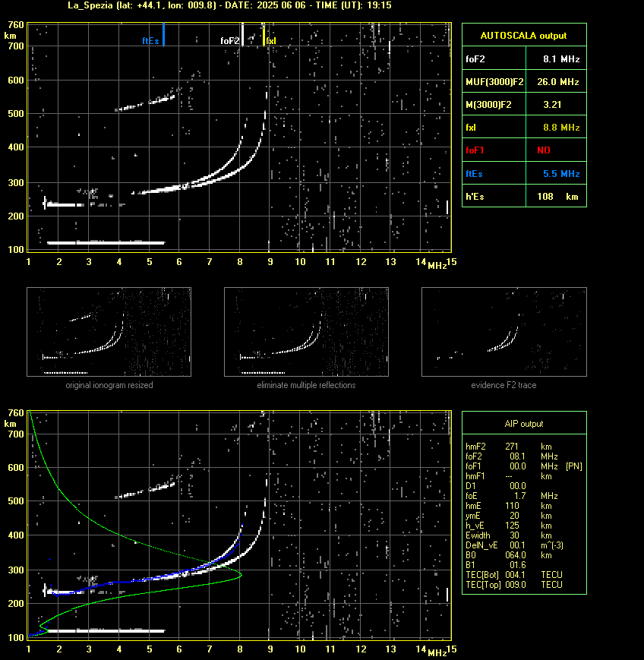This screenshot has height=660, width=644.
Task: Click the [PN] tag beside foF1
Action: pyautogui.click(x=574, y=466)
